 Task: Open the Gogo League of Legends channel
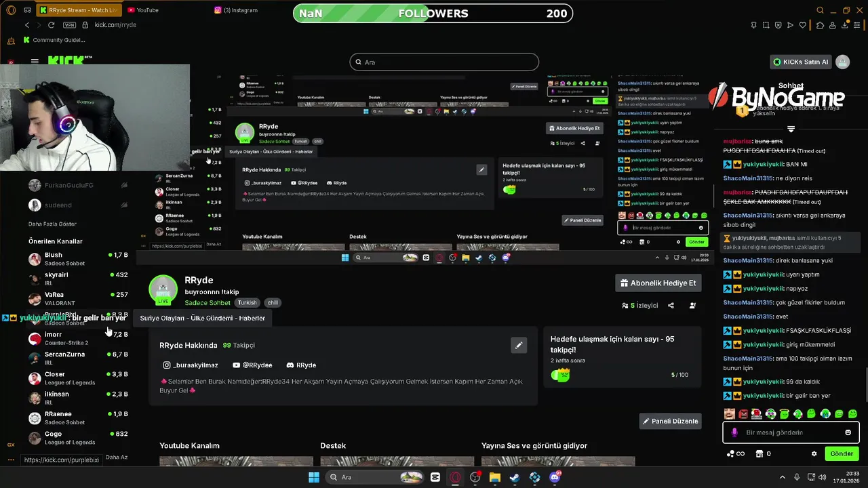[x=78, y=437]
